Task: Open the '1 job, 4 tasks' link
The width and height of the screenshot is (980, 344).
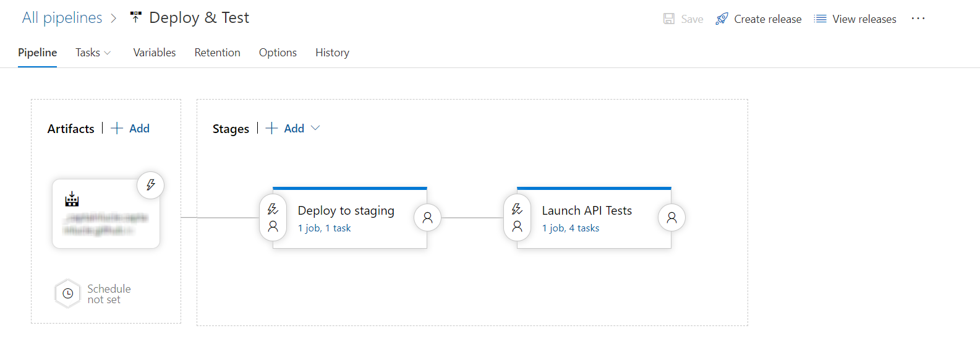Action: pos(570,228)
